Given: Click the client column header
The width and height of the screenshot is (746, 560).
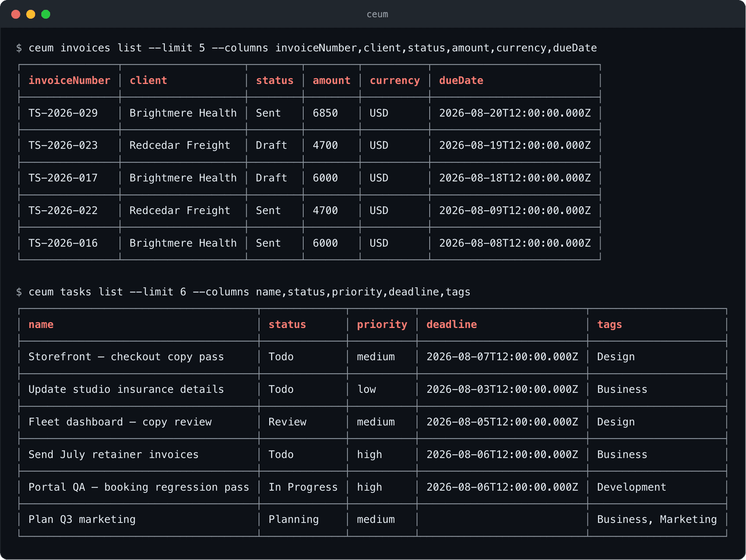Looking at the screenshot, I should pos(148,80).
